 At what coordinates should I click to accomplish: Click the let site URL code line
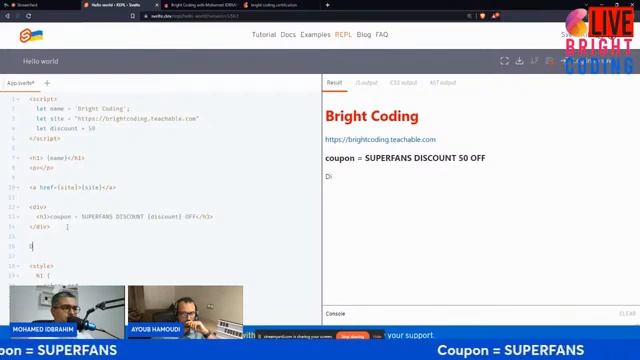[118, 119]
